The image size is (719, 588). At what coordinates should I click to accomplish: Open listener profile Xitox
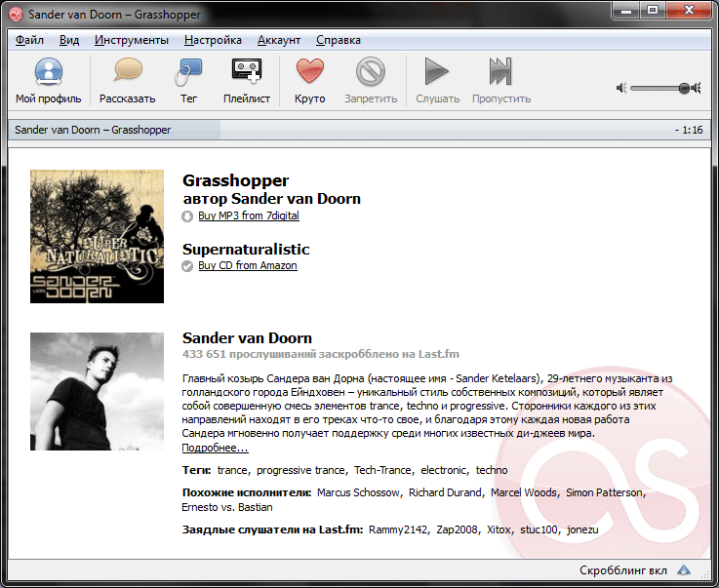pyautogui.click(x=499, y=529)
